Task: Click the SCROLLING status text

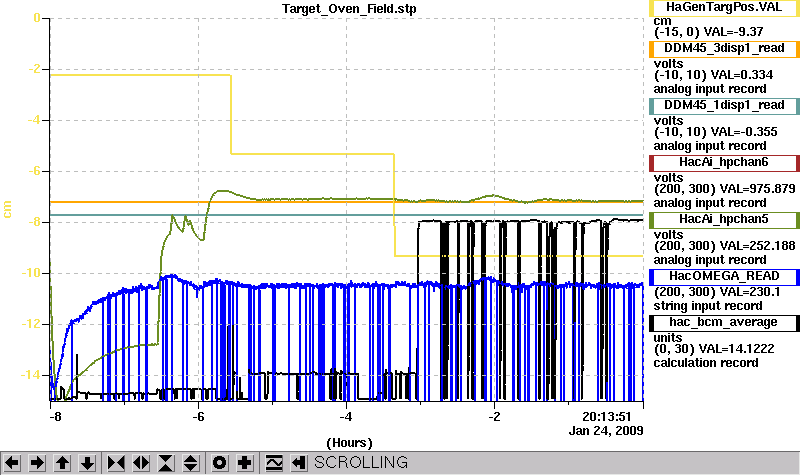Action: pos(361,462)
